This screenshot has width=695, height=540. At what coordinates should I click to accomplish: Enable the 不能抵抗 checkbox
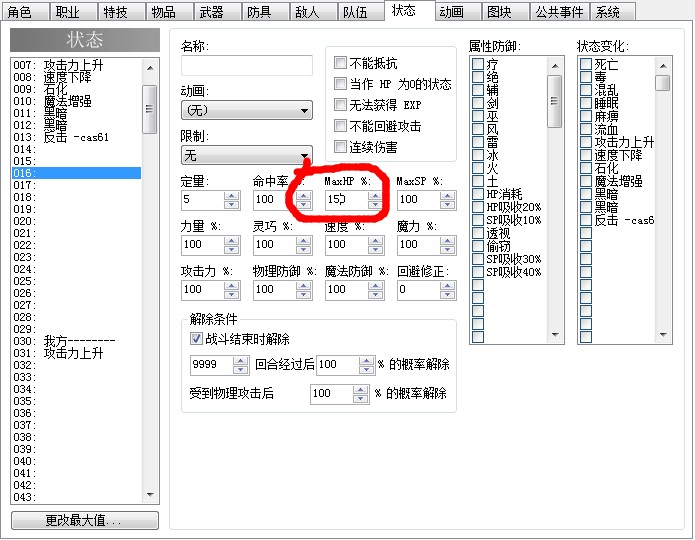[x=340, y=63]
